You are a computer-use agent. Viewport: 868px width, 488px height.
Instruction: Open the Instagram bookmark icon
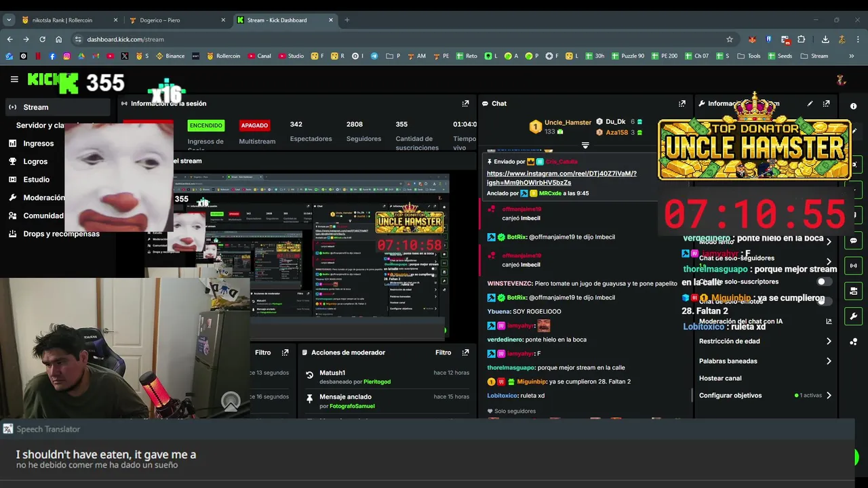66,56
